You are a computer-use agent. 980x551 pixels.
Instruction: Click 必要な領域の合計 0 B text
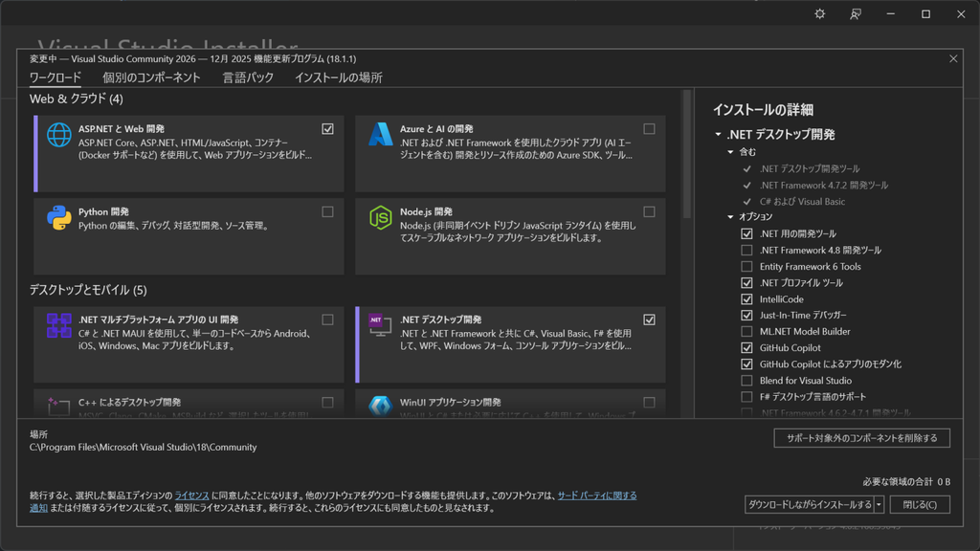pos(906,482)
